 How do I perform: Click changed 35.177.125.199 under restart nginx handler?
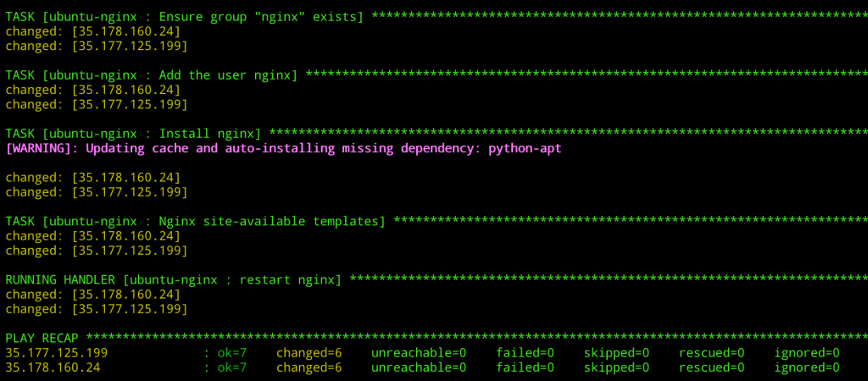point(97,309)
